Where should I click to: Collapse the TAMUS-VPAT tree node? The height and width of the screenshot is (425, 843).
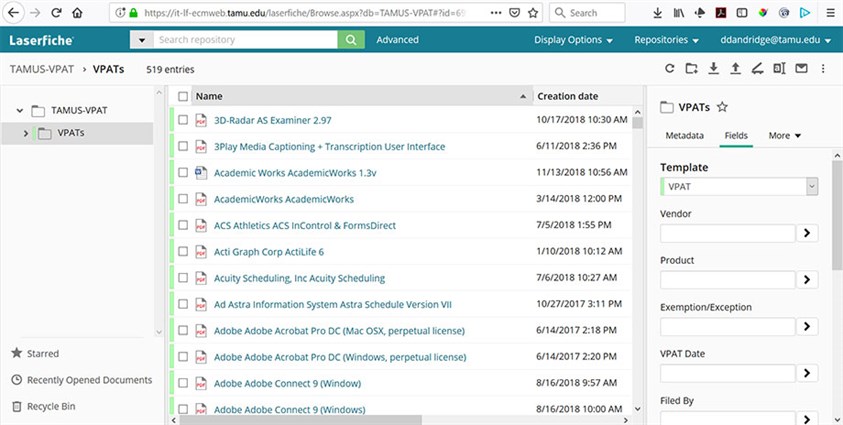coord(20,111)
